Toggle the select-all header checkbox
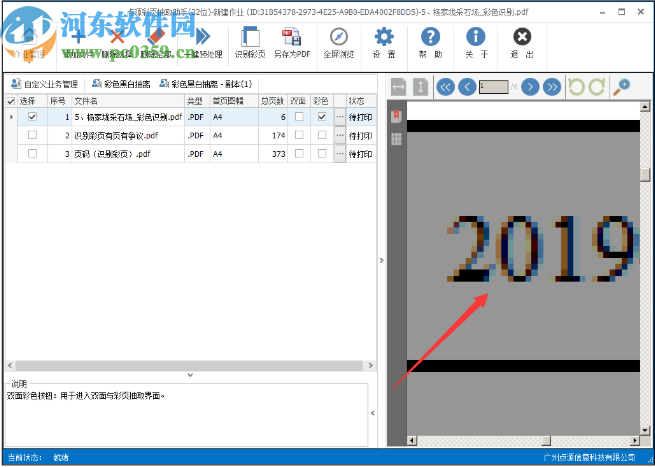The width and height of the screenshot is (655, 467). (x=11, y=101)
